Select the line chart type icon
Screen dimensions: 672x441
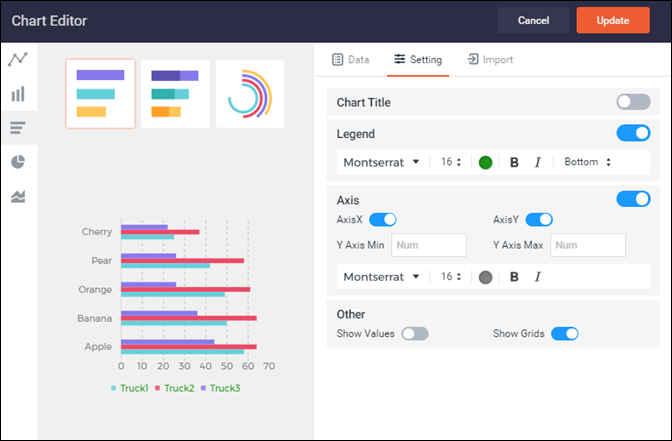[18, 59]
